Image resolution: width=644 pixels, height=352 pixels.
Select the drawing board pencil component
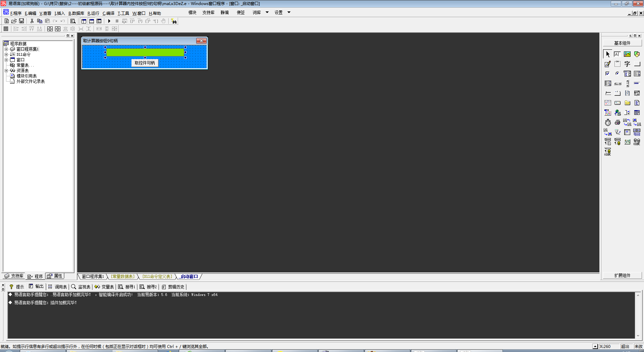(608, 64)
